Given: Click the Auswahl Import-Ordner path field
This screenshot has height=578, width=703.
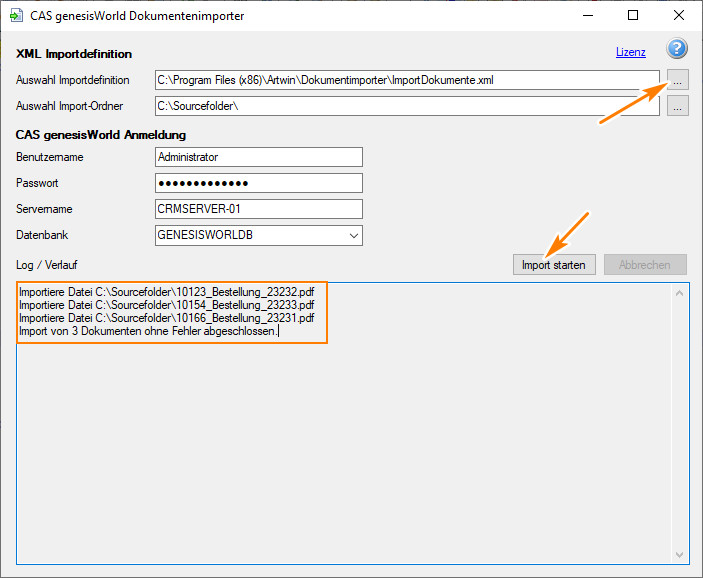Looking at the screenshot, I should coord(407,106).
